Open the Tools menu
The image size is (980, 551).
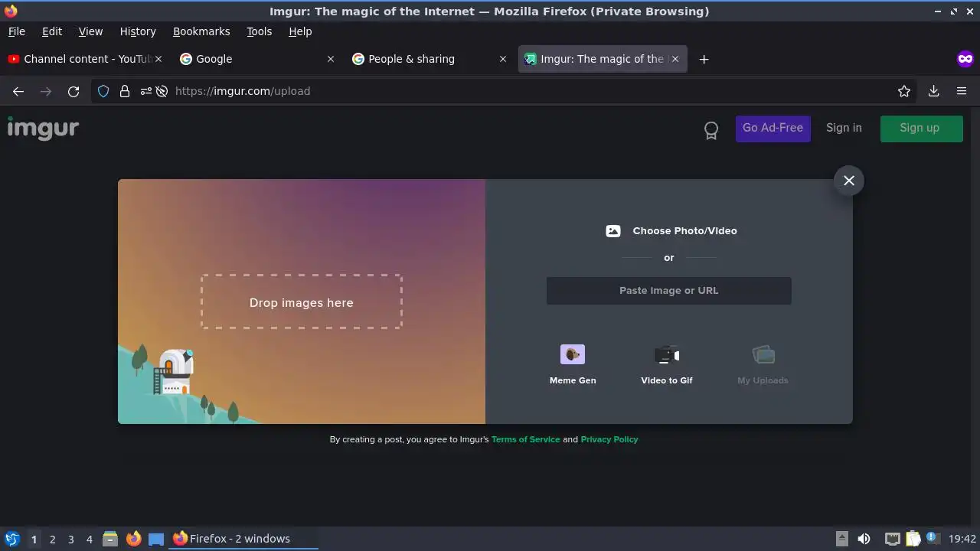[x=260, y=31]
